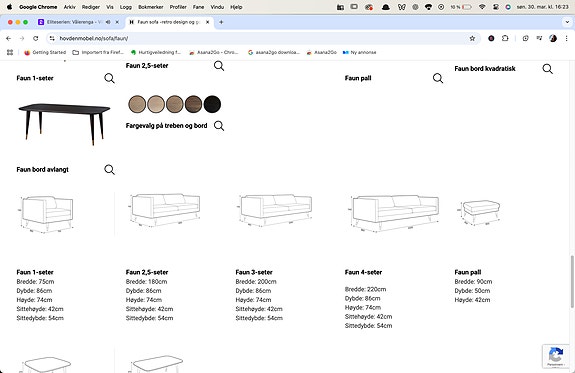Select the dark brown wood swatch
Screen dimensions: 575x373
pyautogui.click(x=194, y=104)
